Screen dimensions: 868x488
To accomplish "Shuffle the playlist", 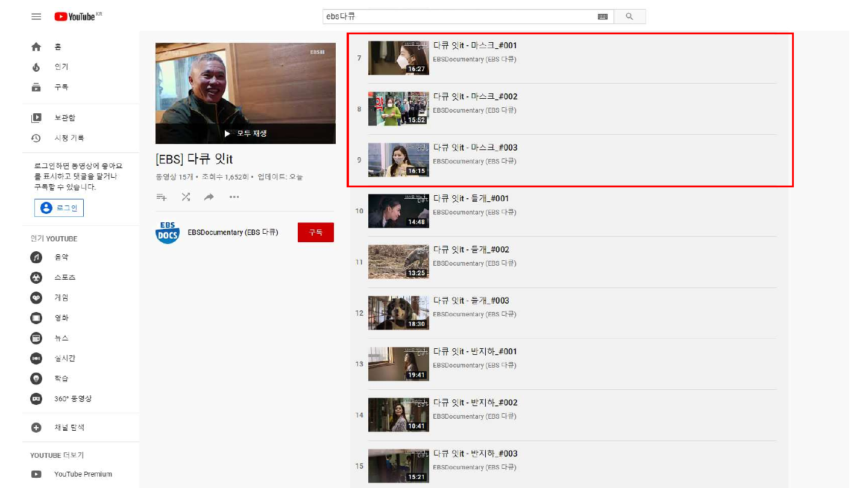I will pos(186,197).
